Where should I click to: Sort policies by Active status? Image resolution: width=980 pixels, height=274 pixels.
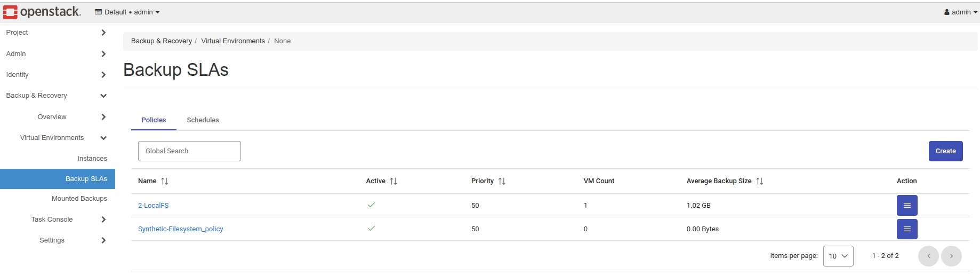393,182
